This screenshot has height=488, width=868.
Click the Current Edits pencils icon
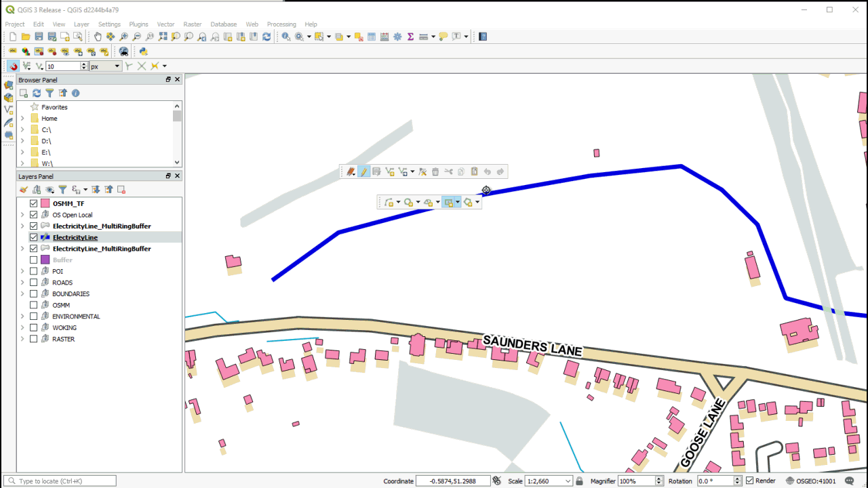tap(351, 172)
